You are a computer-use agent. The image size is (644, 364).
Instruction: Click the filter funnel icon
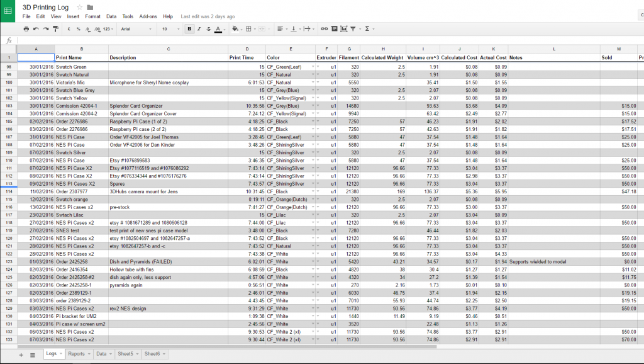coord(353,29)
